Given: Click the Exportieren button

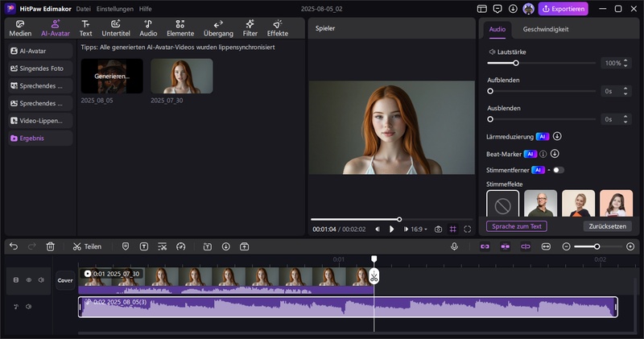Looking at the screenshot, I should pyautogui.click(x=563, y=9).
